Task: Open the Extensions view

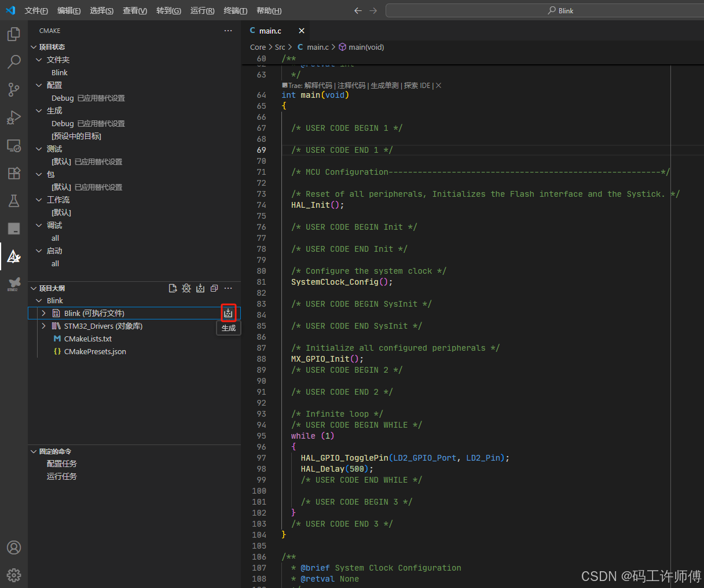Action: 14,173
